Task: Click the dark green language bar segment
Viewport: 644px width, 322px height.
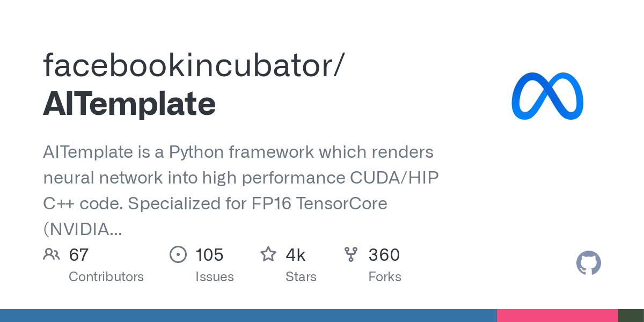Action: 631,316
